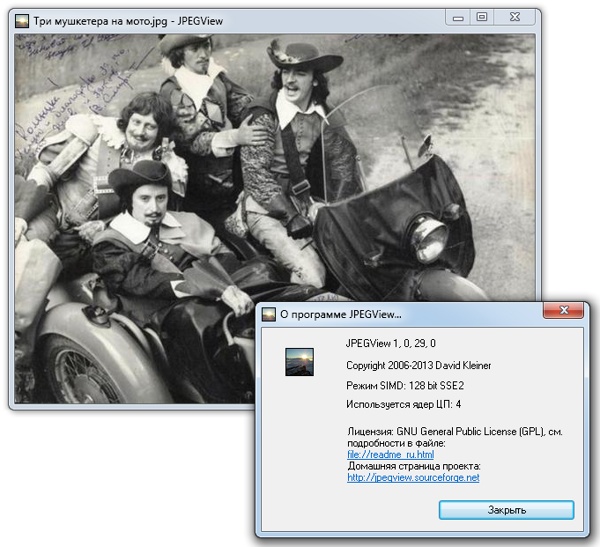
Task: Open the file://readme_ru.html link
Action: 390,454
